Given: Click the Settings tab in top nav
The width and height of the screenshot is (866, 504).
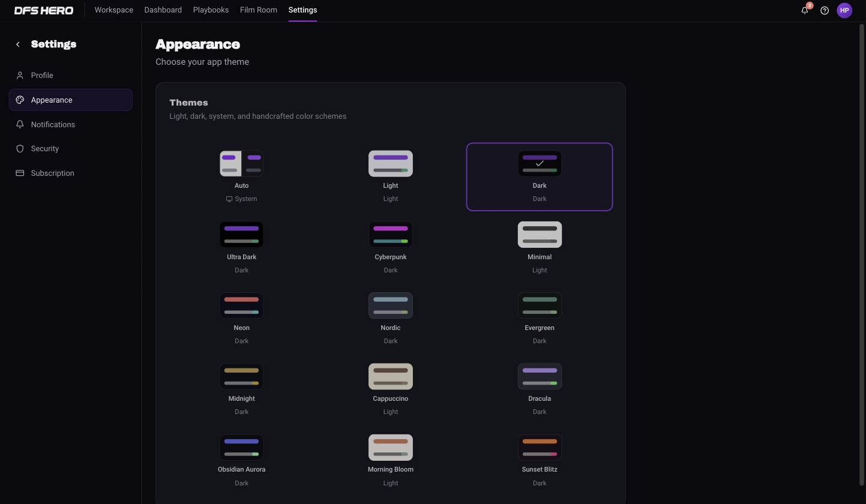Looking at the screenshot, I should [302, 10].
